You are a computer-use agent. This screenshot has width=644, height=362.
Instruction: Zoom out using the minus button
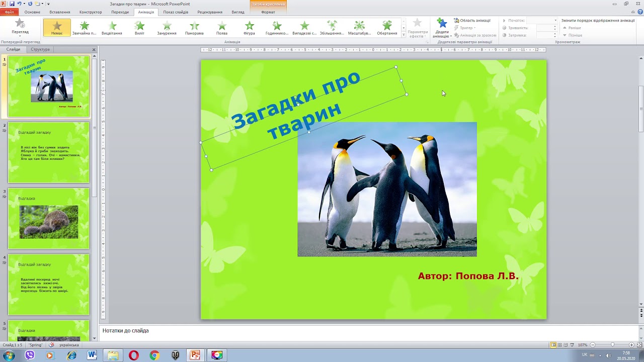coord(593,345)
